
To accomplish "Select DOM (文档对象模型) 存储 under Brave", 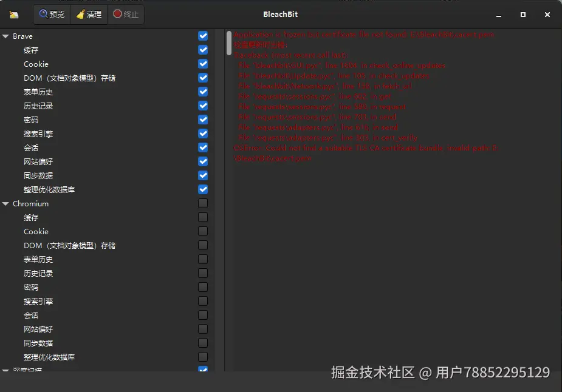I will pyautogui.click(x=69, y=78).
